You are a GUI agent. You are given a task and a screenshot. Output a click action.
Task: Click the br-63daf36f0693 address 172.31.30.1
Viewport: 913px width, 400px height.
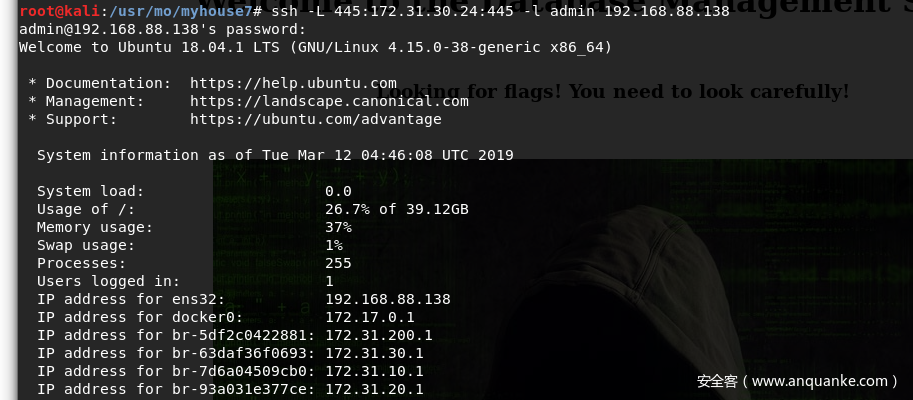coord(374,353)
